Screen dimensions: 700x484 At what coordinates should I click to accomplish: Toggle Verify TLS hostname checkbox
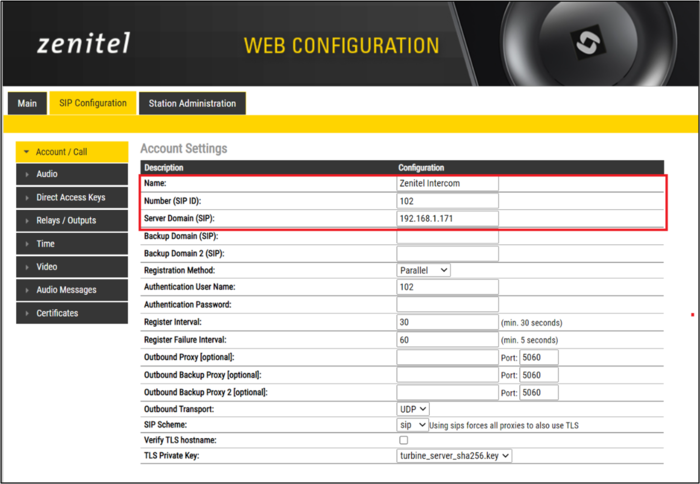coord(404,440)
